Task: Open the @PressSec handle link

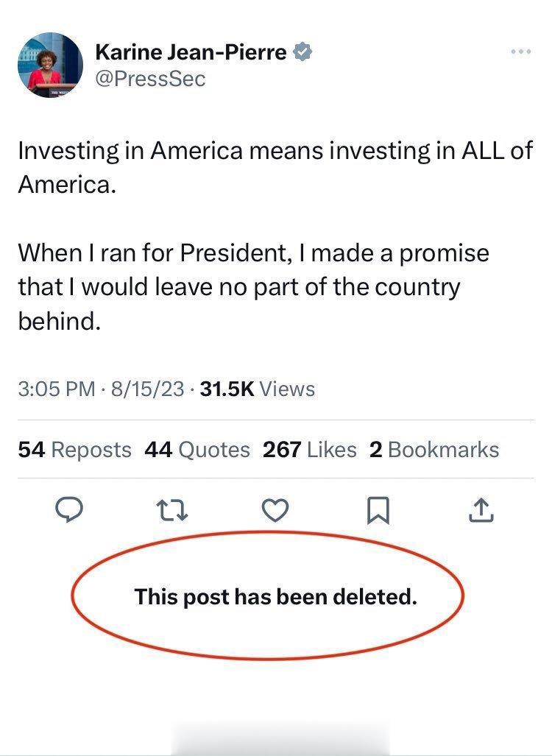Action: (x=150, y=79)
